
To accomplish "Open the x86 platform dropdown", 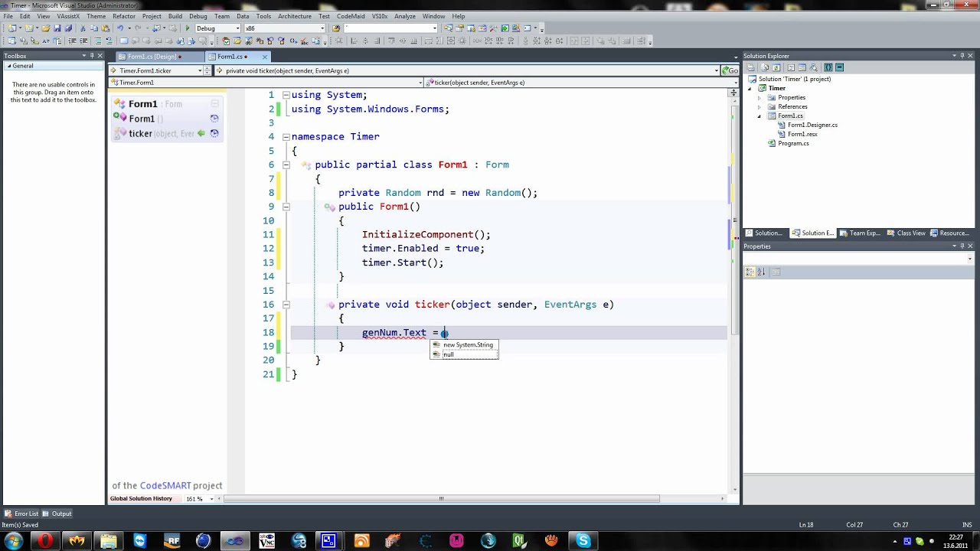I will tap(322, 28).
